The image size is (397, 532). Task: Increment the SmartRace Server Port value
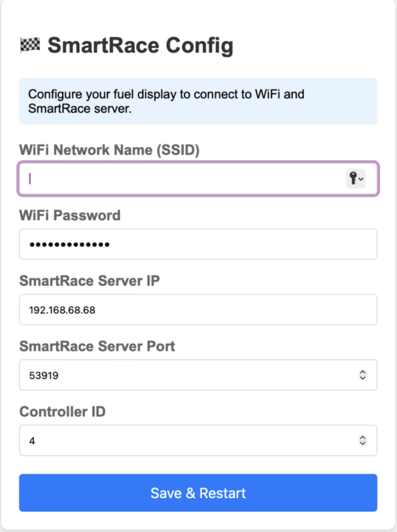(x=363, y=372)
